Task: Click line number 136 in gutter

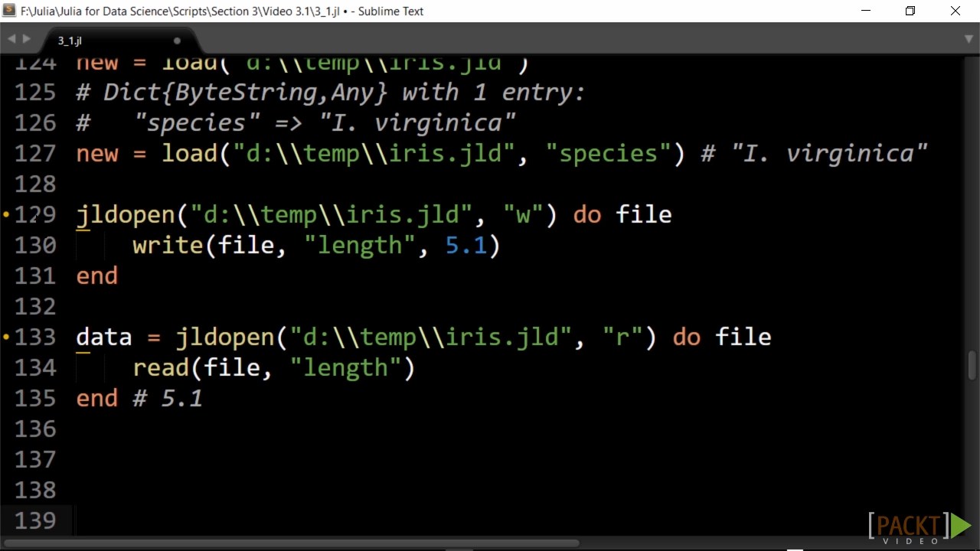Action: [35, 429]
